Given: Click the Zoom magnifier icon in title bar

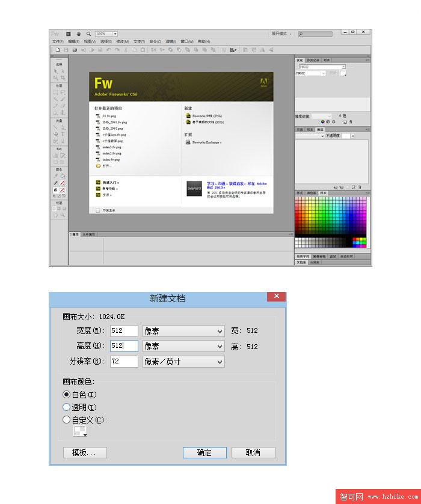Looking at the screenshot, I should (88, 34).
